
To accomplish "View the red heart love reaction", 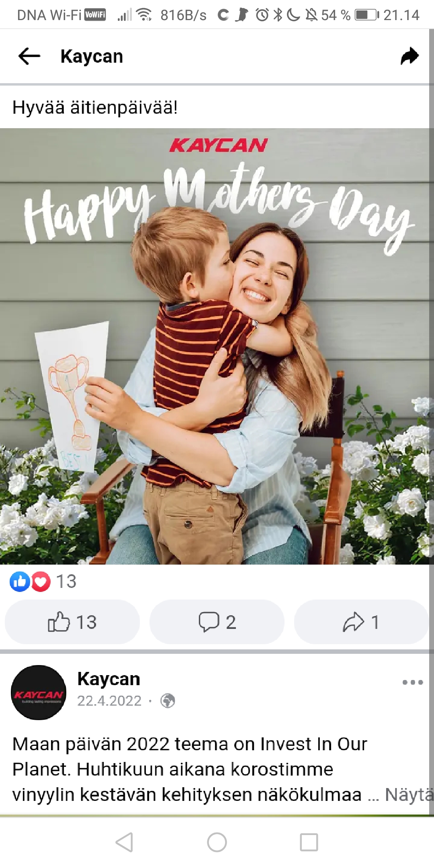I will tap(41, 581).
